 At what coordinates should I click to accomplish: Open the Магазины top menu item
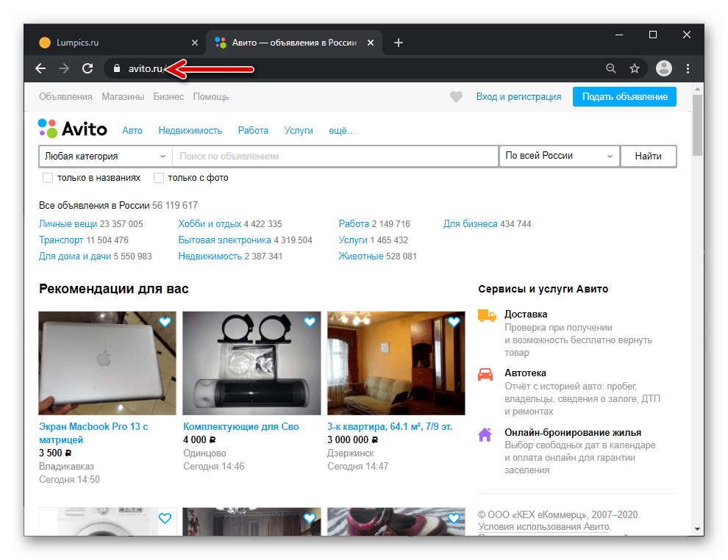click(x=123, y=96)
